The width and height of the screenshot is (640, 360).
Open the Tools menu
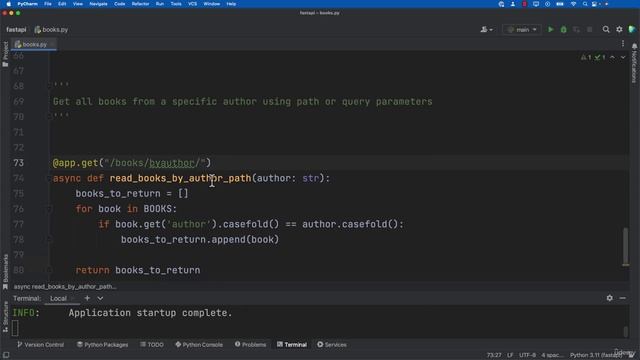(x=176, y=4)
